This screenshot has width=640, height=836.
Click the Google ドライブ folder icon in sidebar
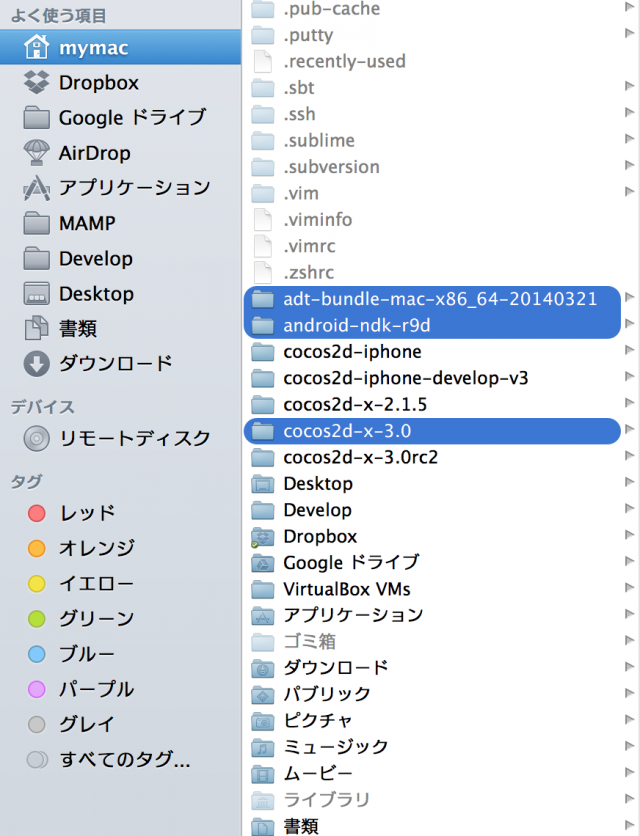click(36, 117)
